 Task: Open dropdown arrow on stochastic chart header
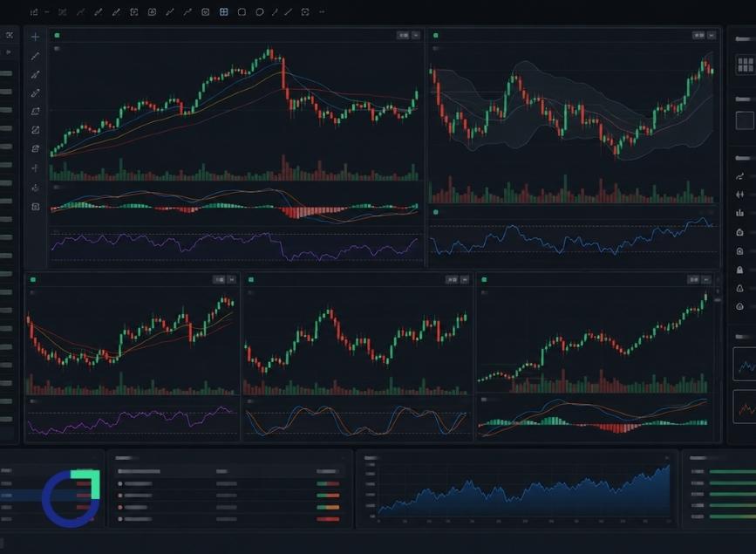click(x=464, y=279)
